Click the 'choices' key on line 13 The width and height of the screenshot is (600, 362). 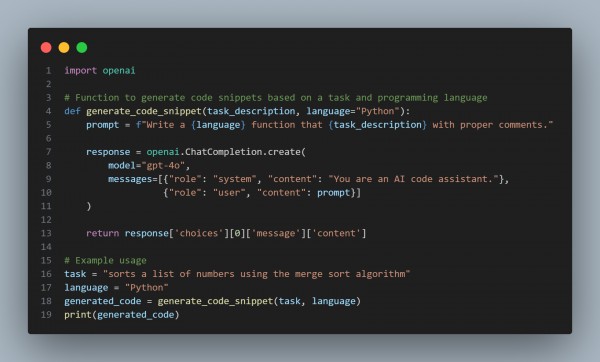click(x=199, y=233)
